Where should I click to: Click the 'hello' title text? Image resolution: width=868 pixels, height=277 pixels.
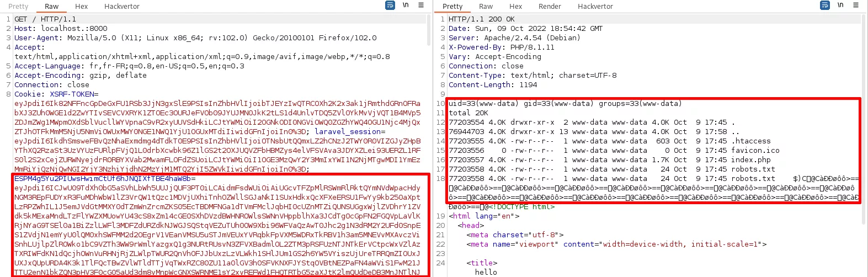[486, 273]
